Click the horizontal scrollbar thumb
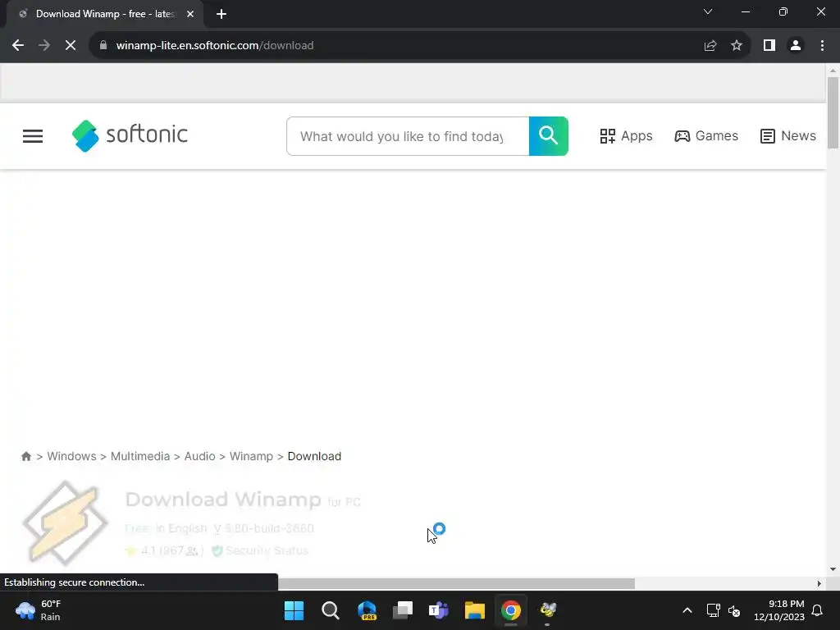This screenshot has width=840, height=630. coord(456,583)
